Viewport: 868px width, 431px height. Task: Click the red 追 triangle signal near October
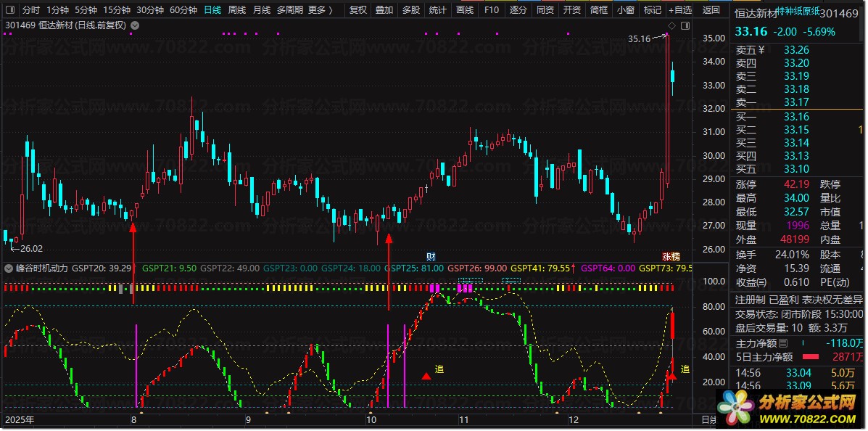coord(426,375)
